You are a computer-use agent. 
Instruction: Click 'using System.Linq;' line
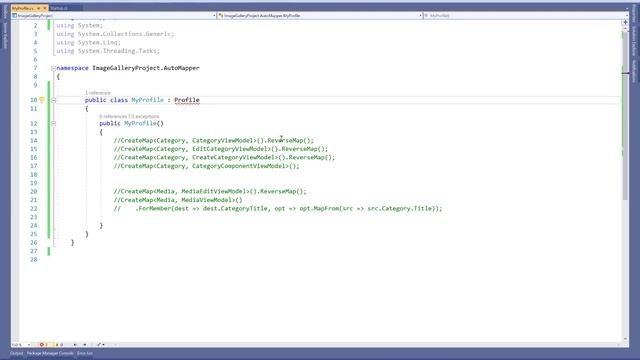(x=89, y=42)
